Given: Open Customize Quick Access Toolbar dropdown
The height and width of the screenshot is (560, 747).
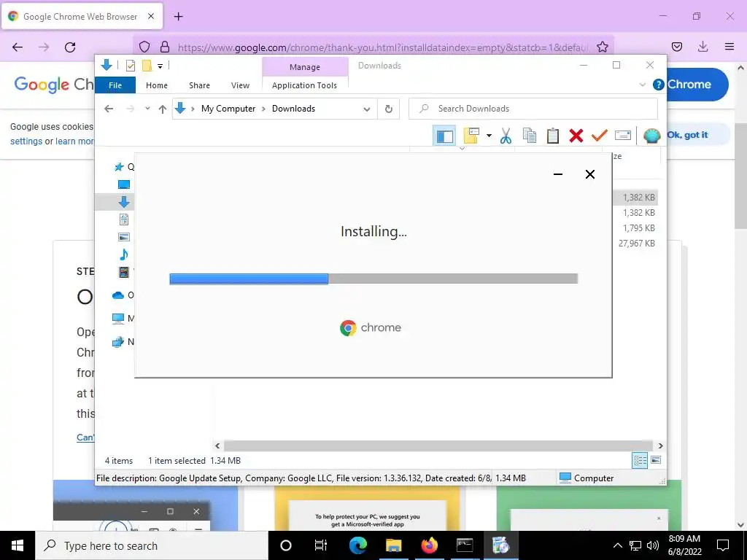Looking at the screenshot, I should 160,66.
